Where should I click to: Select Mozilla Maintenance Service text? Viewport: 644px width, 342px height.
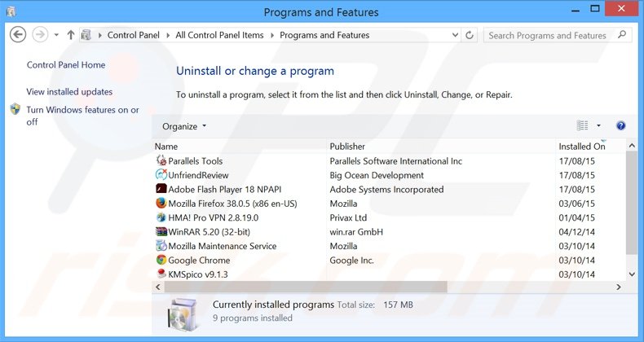(223, 246)
